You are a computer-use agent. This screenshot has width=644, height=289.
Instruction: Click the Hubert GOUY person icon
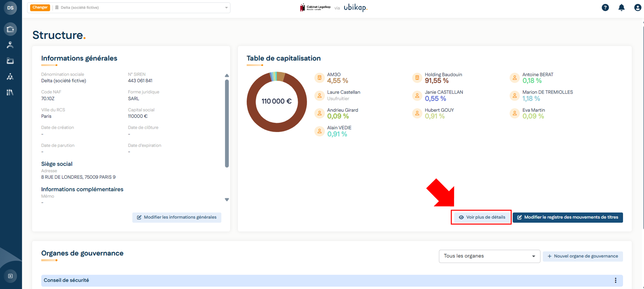point(417,113)
